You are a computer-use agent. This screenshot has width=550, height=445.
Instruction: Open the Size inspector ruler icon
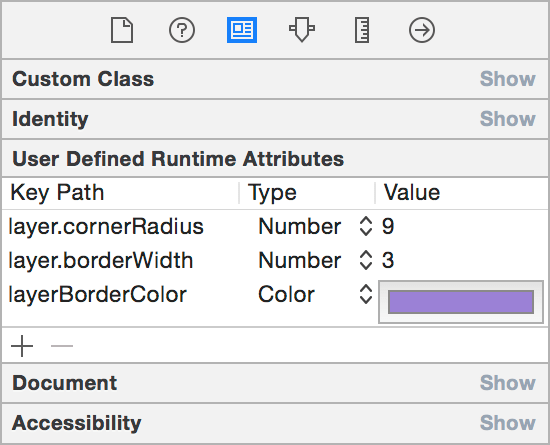pyautogui.click(x=362, y=30)
